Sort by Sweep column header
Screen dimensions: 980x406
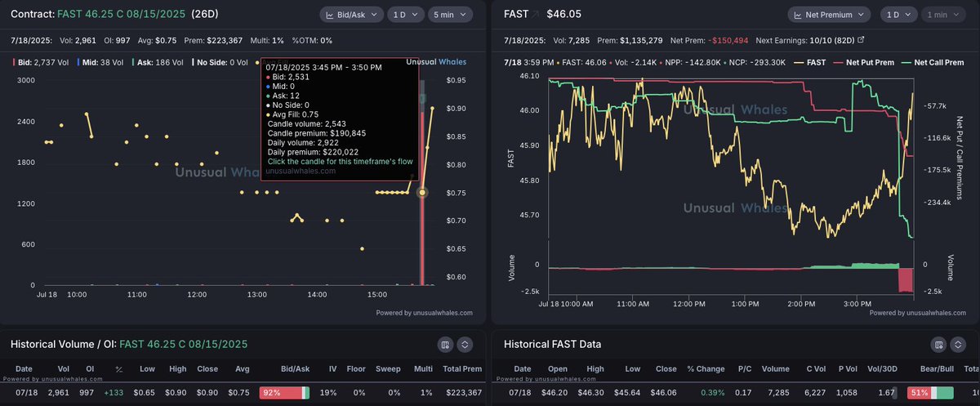387,370
